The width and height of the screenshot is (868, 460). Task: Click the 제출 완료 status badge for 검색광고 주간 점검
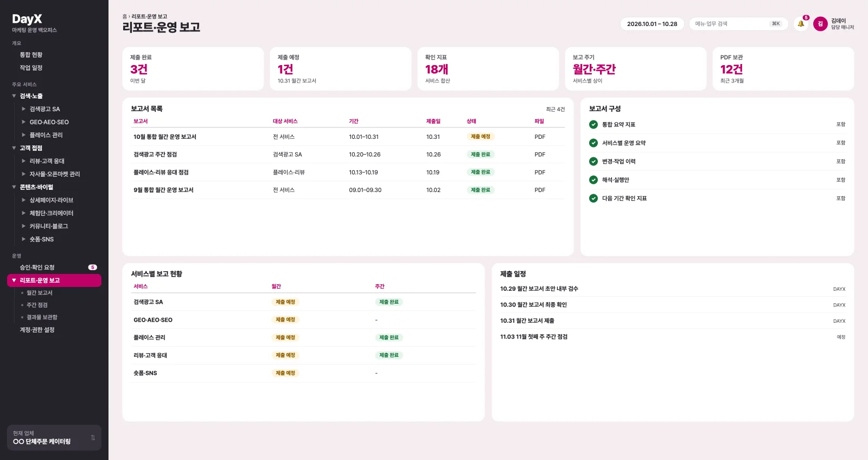click(x=481, y=155)
